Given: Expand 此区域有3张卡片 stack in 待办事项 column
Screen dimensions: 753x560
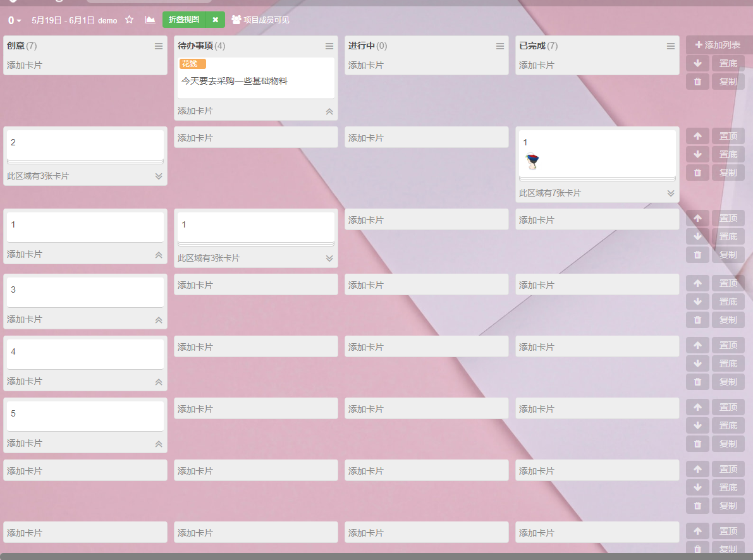Looking at the screenshot, I should (329, 259).
